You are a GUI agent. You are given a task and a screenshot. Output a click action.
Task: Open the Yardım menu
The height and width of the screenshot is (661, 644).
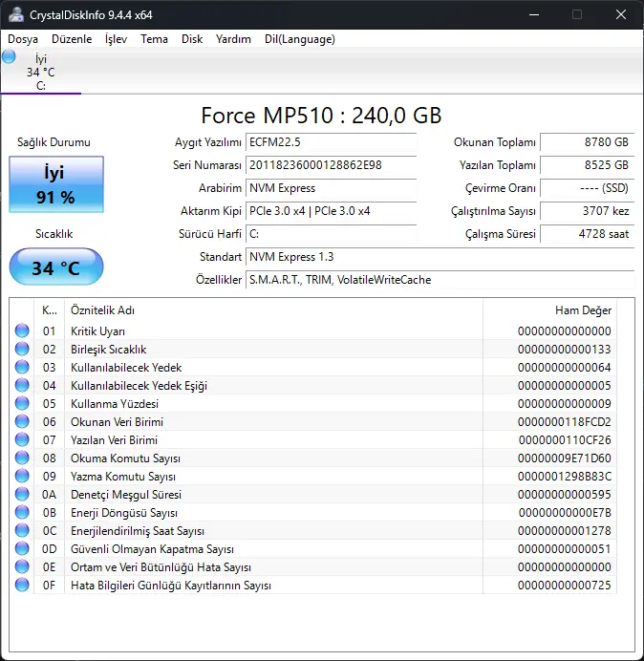point(233,39)
